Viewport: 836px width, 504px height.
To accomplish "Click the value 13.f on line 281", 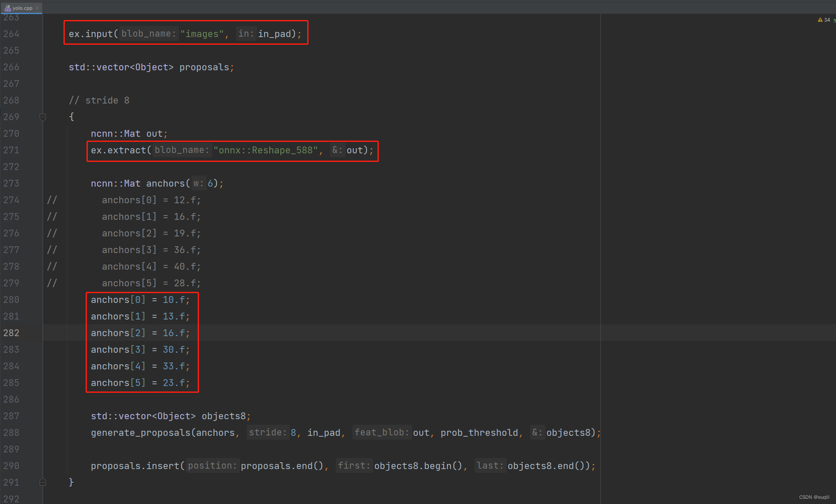I will (174, 316).
